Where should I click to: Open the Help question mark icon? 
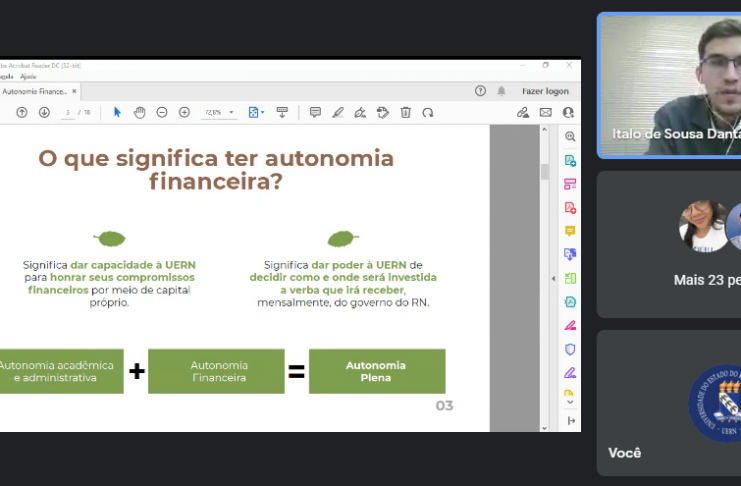point(480,91)
